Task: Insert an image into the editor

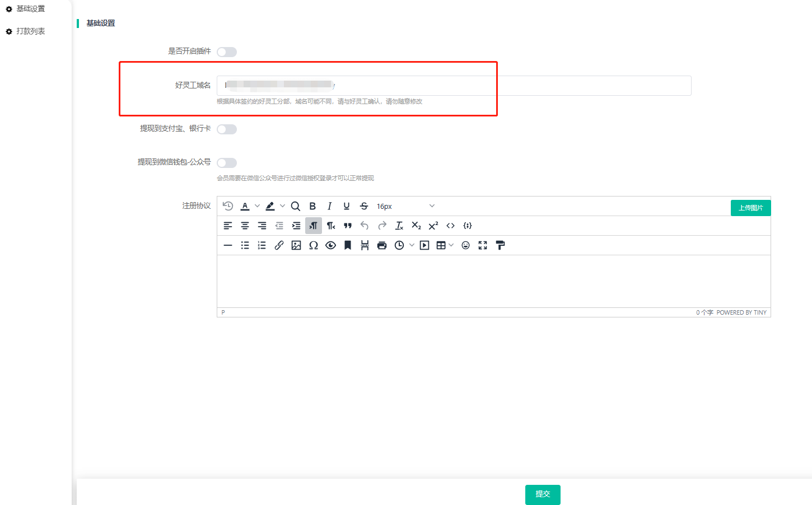Action: pos(296,245)
